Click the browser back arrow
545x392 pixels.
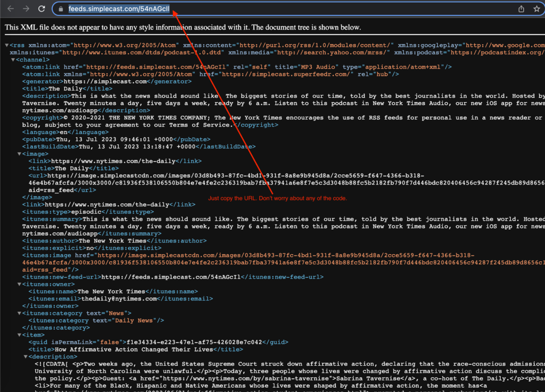(x=11, y=9)
